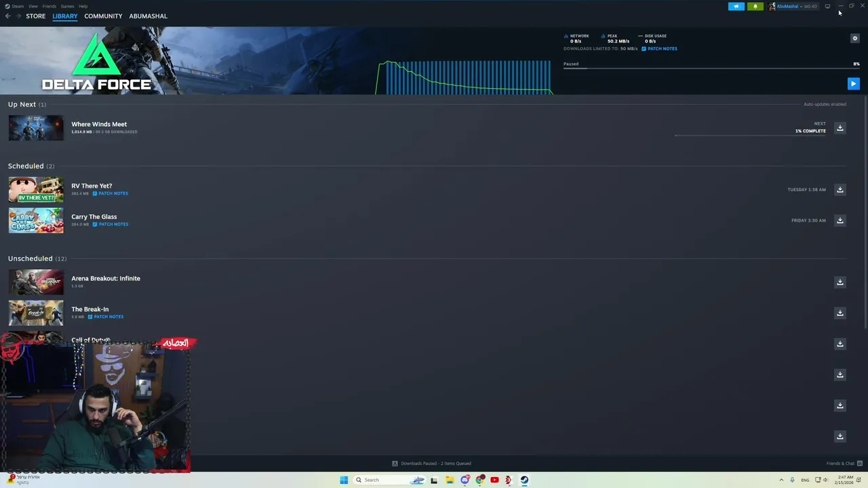Click Friends & Chat text link
The image size is (868, 488).
840,464
